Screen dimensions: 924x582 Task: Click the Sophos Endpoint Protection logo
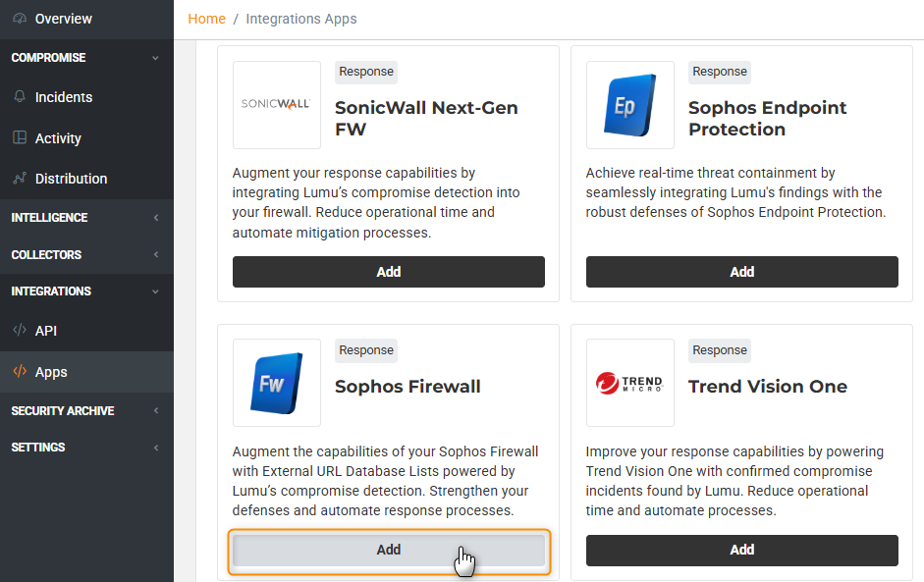(x=630, y=105)
